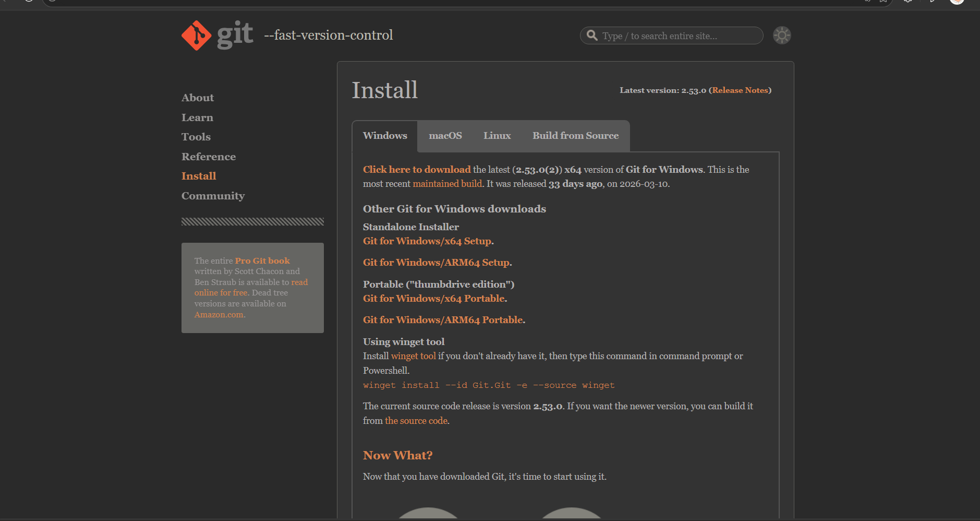Open the Community sidebar link
The height and width of the screenshot is (521, 980).
[213, 196]
